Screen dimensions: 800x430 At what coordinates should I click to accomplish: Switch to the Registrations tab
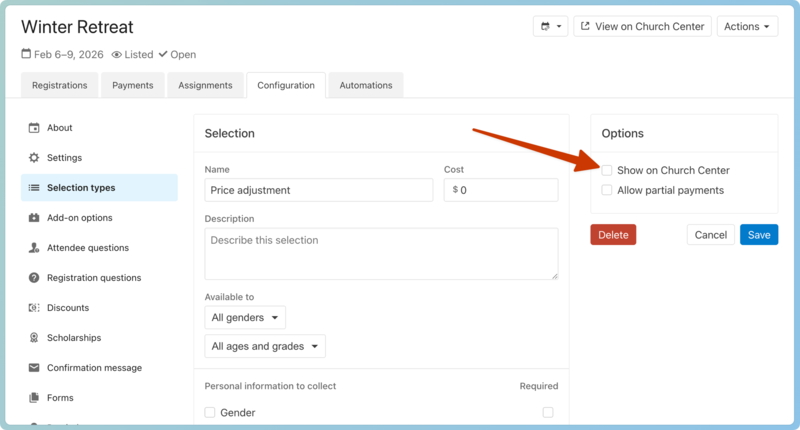(59, 86)
